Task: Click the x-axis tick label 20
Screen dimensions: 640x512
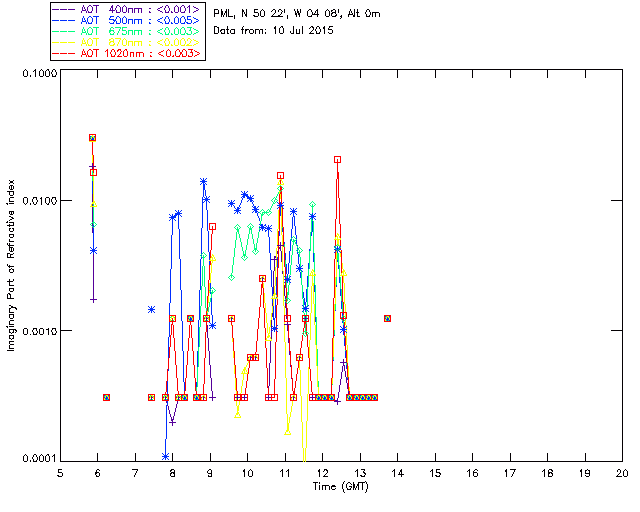Action: [x=622, y=473]
